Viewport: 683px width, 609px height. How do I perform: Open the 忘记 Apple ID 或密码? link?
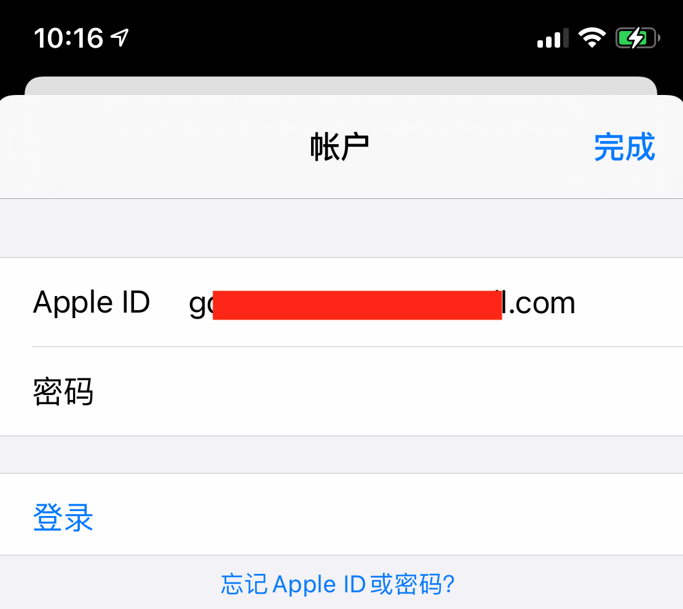338,584
